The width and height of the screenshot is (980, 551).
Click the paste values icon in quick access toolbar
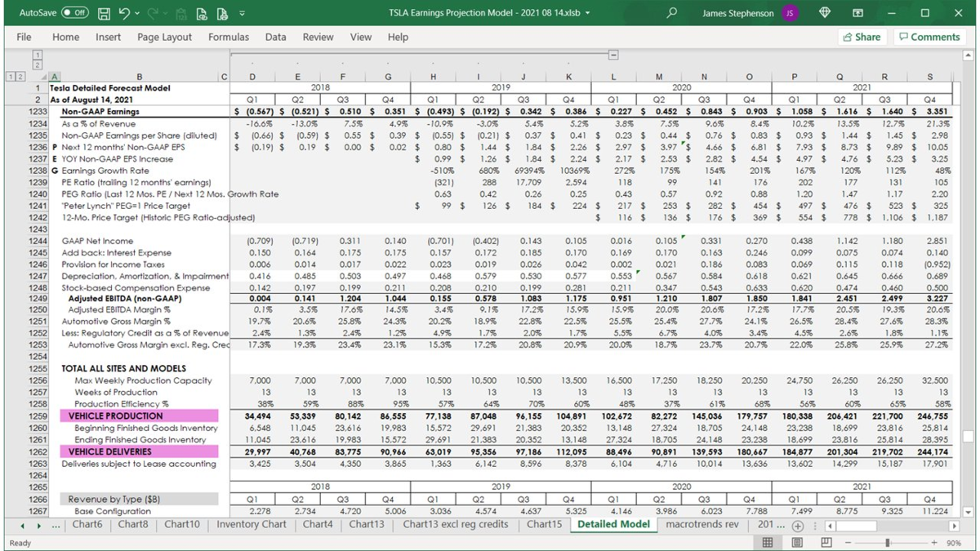click(x=183, y=13)
